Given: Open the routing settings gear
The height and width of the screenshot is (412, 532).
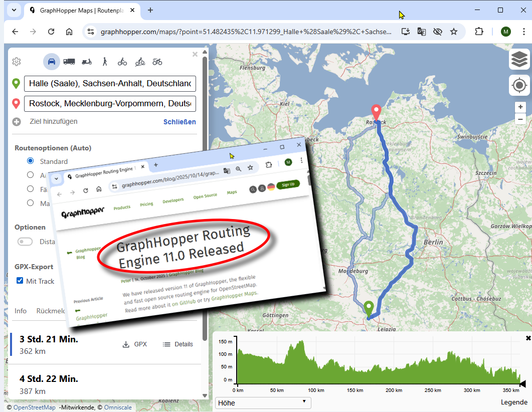Looking at the screenshot, I should pyautogui.click(x=17, y=62).
